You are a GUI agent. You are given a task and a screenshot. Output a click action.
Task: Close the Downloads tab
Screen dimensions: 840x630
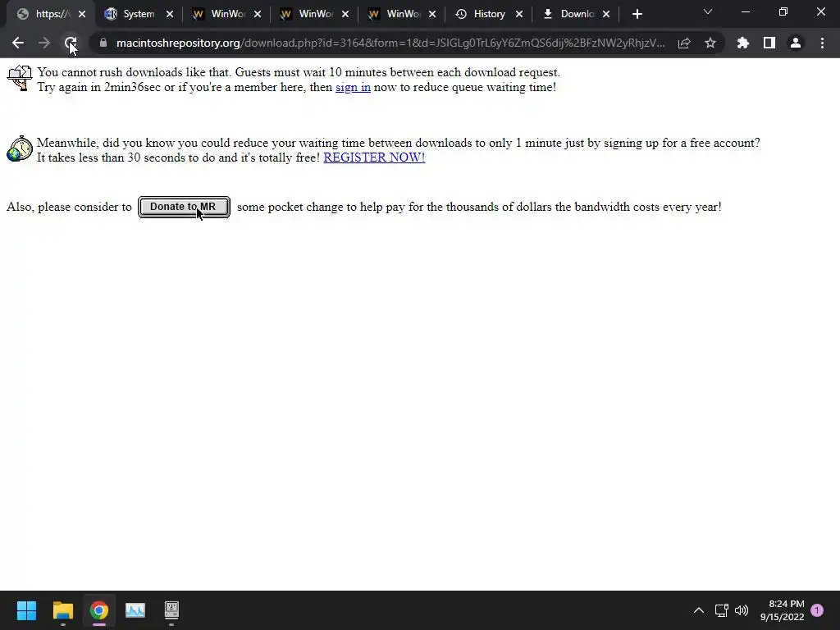[x=606, y=15]
